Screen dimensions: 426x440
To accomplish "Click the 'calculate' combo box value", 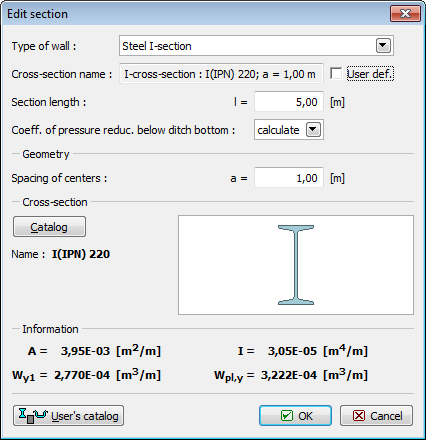I will (x=278, y=130).
